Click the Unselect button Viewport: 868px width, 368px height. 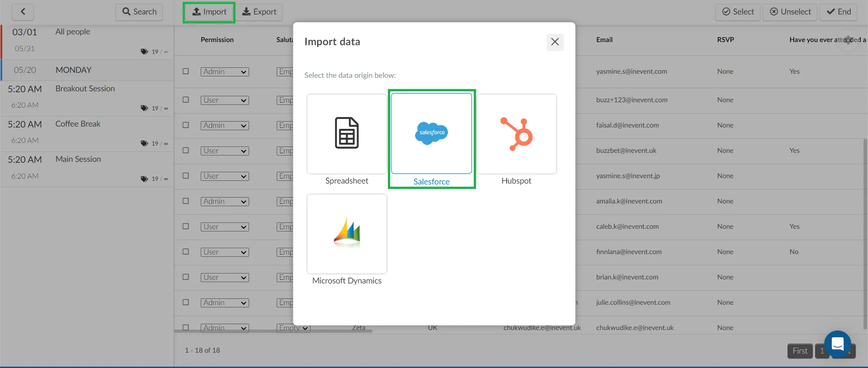click(790, 12)
